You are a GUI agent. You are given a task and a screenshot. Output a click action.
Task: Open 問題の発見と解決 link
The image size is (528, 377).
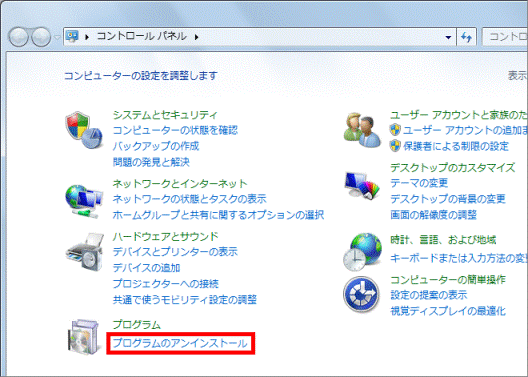[151, 162]
